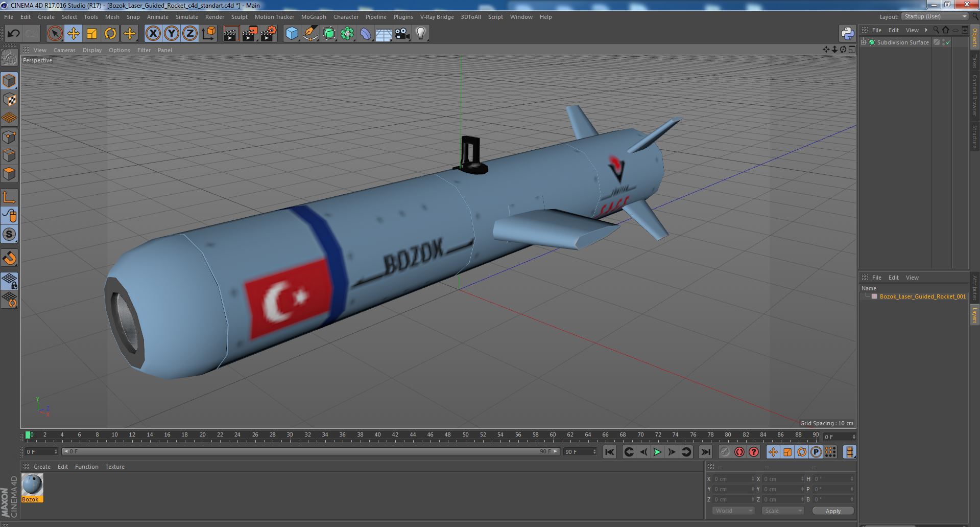Render the current view
This screenshot has height=527, width=980.
coord(231,34)
